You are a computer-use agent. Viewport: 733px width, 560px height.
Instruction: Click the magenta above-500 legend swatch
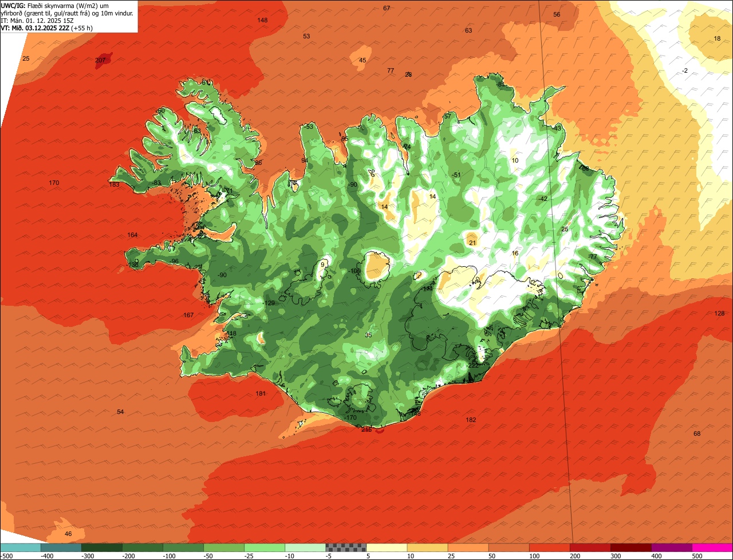[x=712, y=547]
